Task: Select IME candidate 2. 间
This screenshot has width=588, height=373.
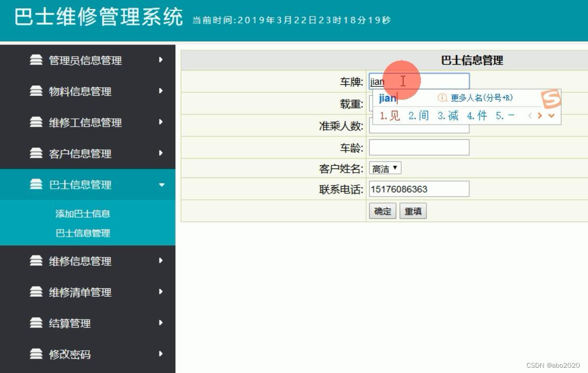Action: point(418,116)
